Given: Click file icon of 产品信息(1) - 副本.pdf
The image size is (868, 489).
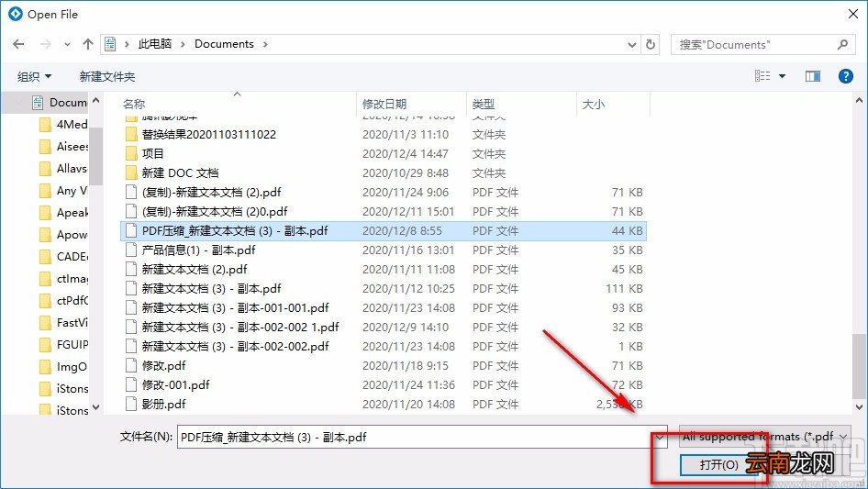Looking at the screenshot, I should tap(131, 250).
